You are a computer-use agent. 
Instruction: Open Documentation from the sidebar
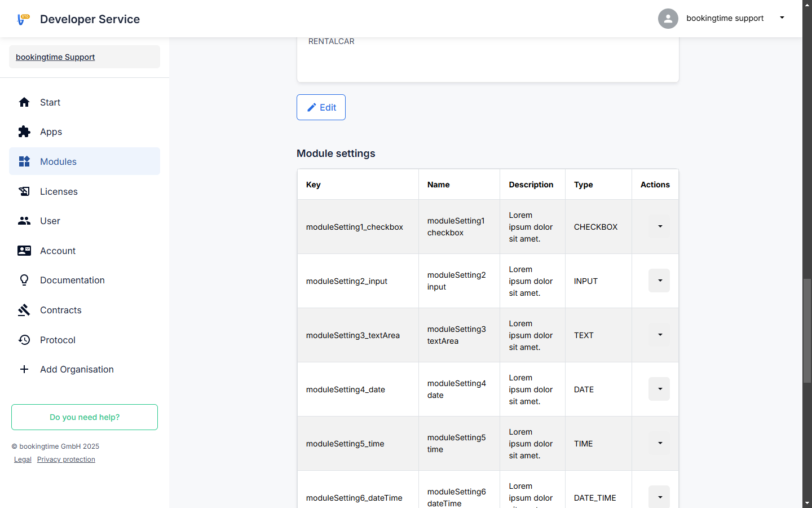[x=85, y=280]
